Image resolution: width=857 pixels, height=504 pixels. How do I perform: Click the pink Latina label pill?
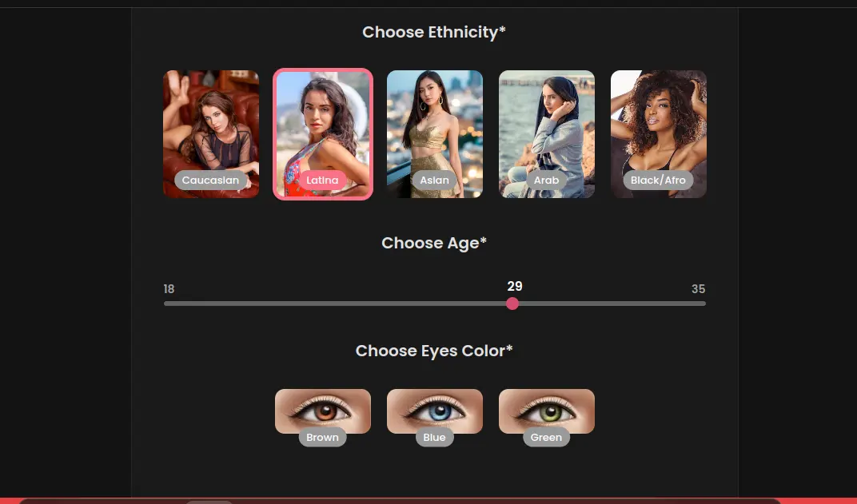[322, 181]
